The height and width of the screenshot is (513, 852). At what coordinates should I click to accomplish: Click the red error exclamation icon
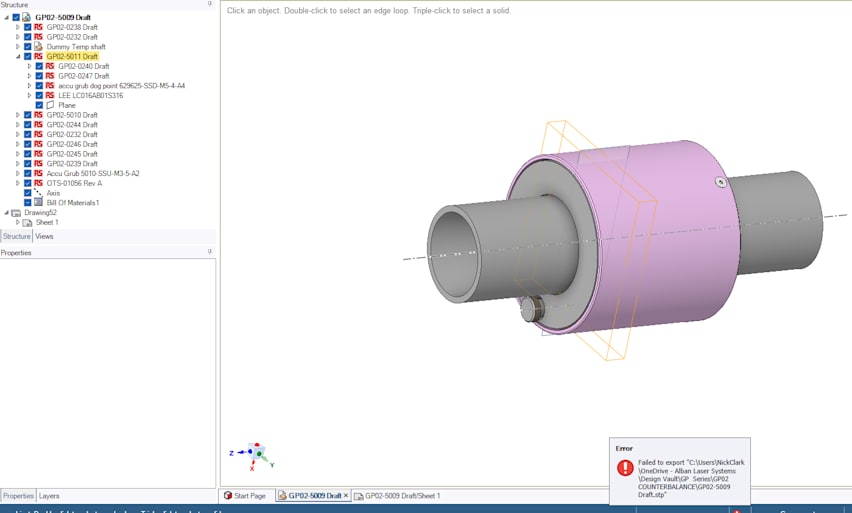click(x=625, y=467)
